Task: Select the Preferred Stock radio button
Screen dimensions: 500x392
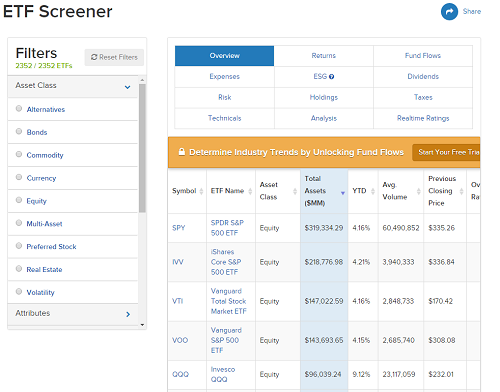Action: point(19,246)
